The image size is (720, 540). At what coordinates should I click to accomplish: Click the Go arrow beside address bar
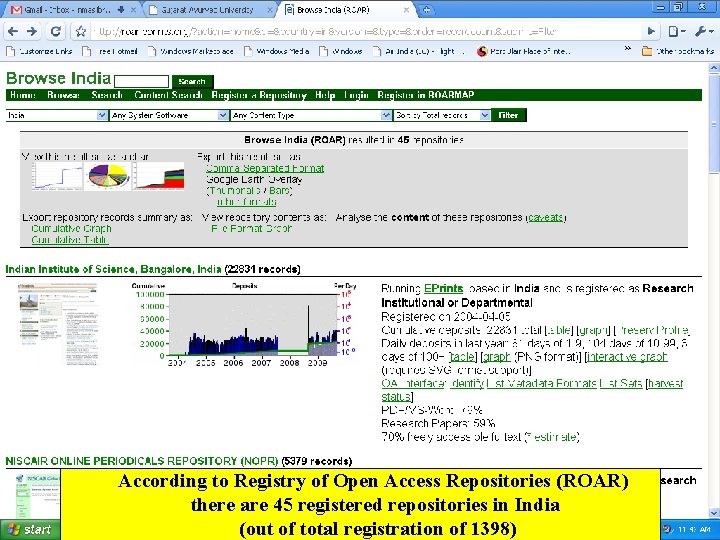[x=651, y=31]
